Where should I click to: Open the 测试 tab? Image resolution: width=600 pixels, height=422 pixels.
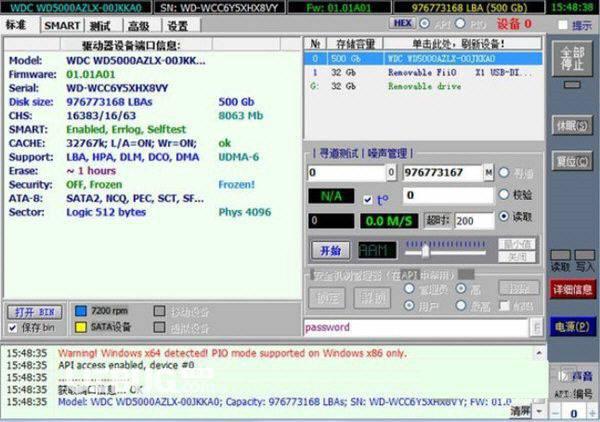click(x=101, y=26)
